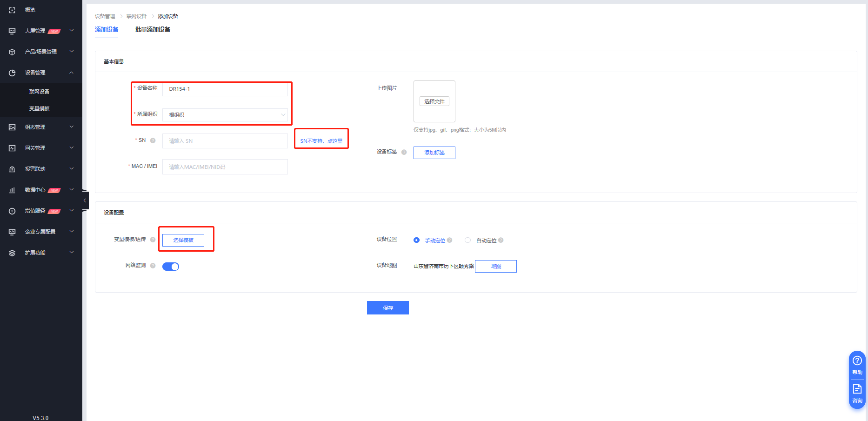Toggle the 网络监测 switch off
The image size is (868, 421).
(171, 267)
